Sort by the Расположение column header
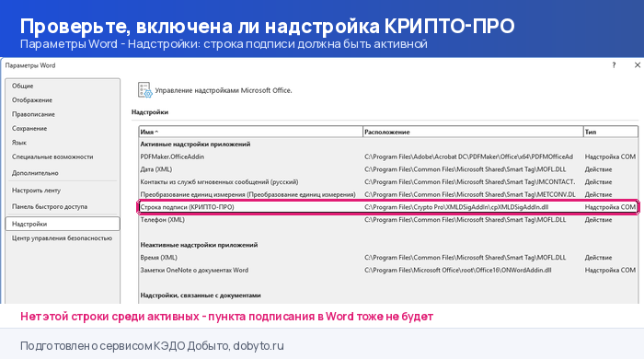 click(473, 132)
